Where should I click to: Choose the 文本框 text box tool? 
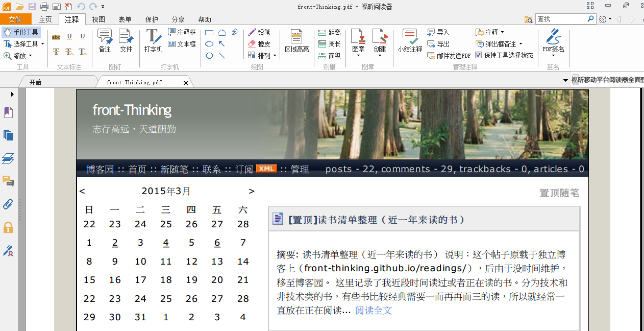(x=182, y=44)
